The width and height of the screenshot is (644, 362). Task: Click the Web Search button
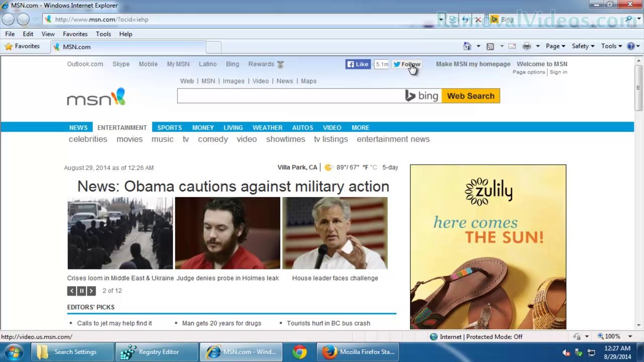point(470,96)
